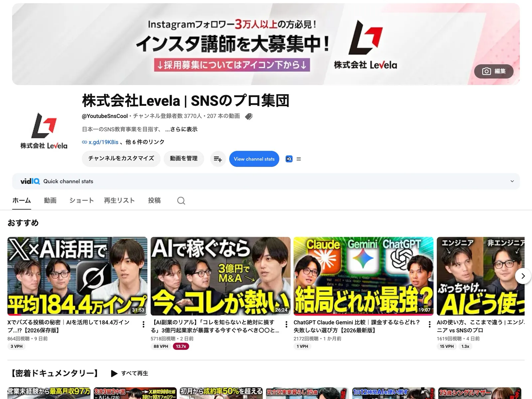Open the 再生リスト tab
Image resolution: width=532 pixels, height=399 pixels.
[119, 200]
